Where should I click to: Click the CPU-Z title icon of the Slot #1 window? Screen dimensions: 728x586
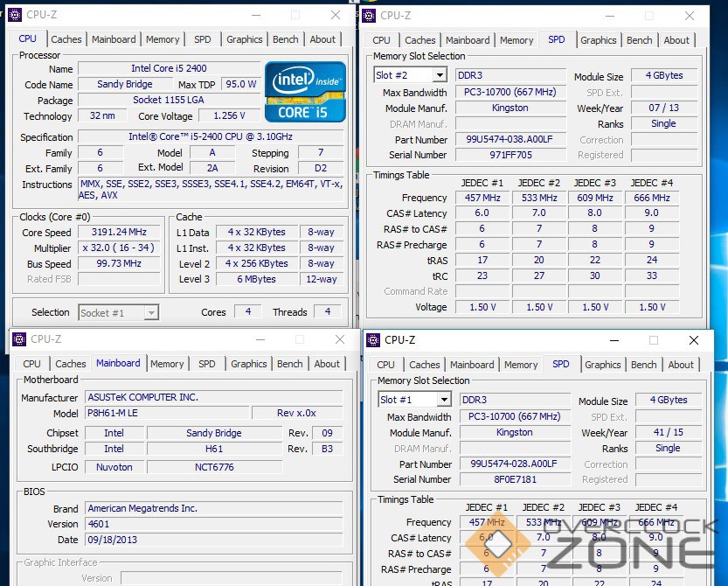coord(373,340)
